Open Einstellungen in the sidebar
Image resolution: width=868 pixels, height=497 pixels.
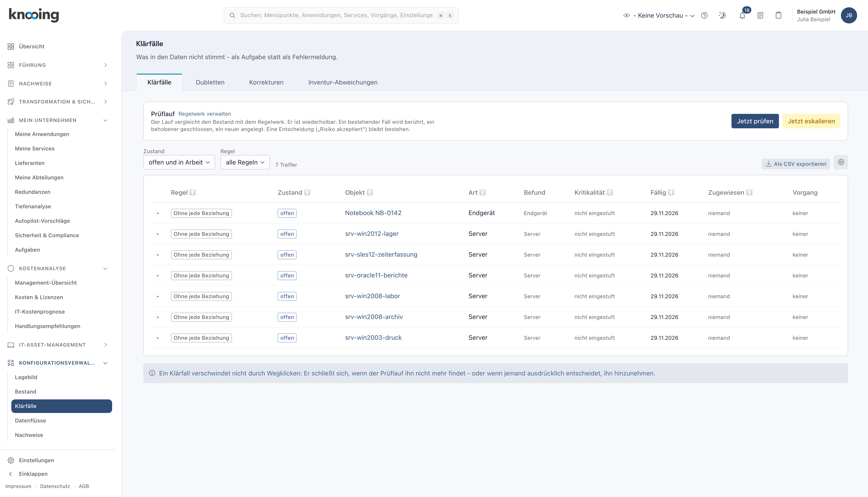[37, 460]
